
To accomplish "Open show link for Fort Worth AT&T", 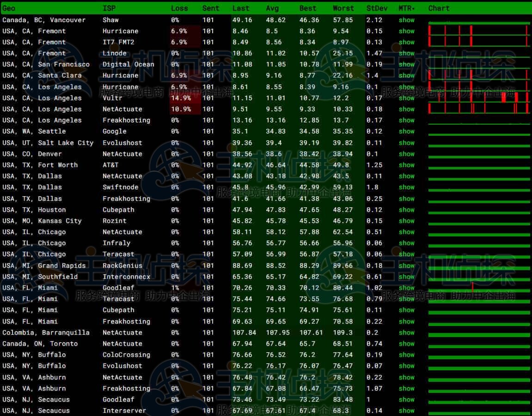I will 406,165.
